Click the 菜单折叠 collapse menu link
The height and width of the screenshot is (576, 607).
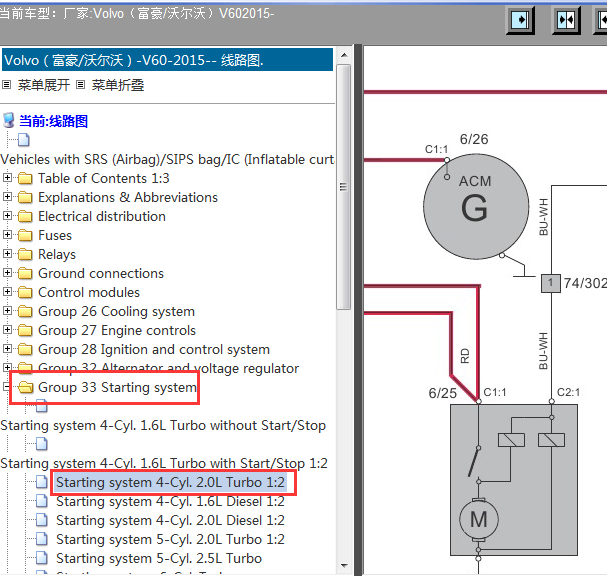coord(118,85)
